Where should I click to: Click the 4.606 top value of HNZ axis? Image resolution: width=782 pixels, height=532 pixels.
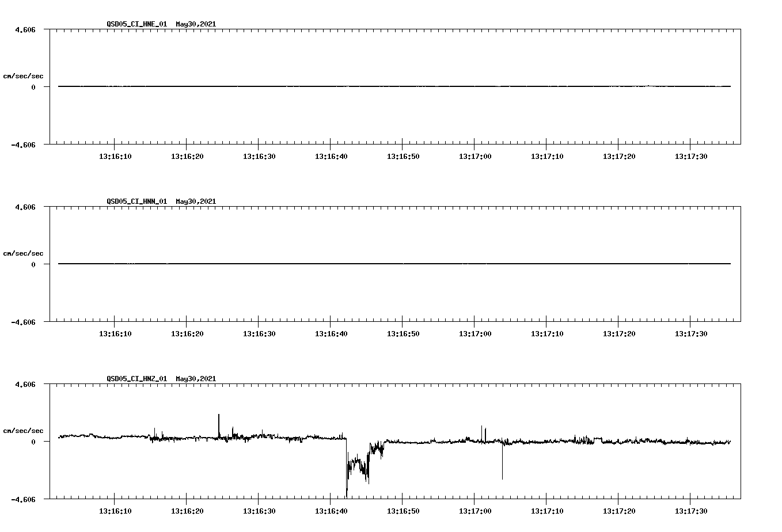point(25,384)
